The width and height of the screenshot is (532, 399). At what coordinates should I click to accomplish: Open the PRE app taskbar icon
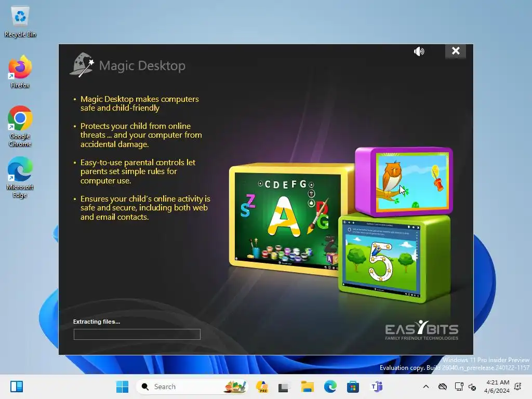pyautogui.click(x=262, y=387)
